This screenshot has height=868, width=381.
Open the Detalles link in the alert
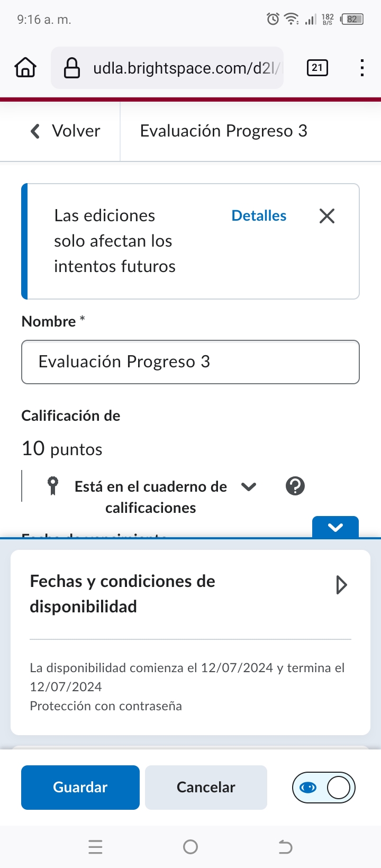(259, 216)
